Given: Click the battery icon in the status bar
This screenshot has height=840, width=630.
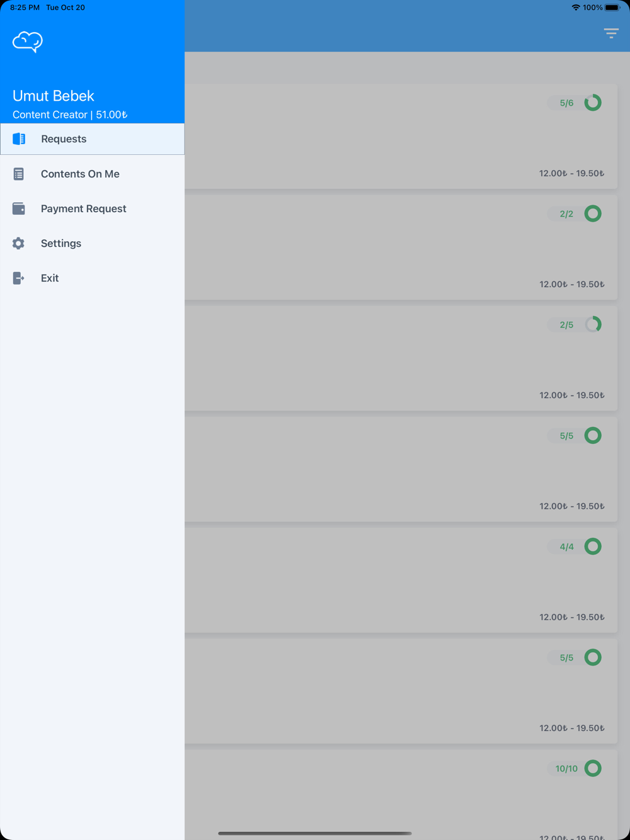Looking at the screenshot, I should tap(613, 8).
